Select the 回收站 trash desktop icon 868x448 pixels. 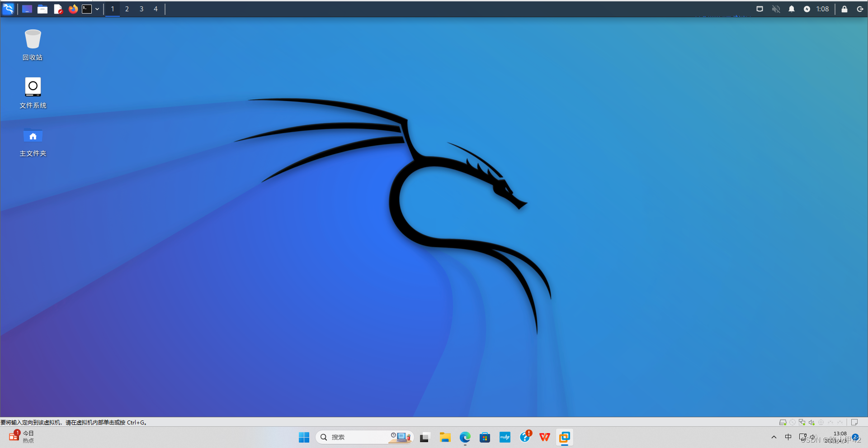pyautogui.click(x=33, y=44)
